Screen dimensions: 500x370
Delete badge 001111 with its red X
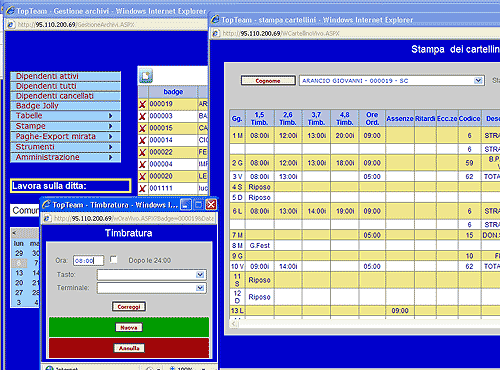pyautogui.click(x=143, y=188)
